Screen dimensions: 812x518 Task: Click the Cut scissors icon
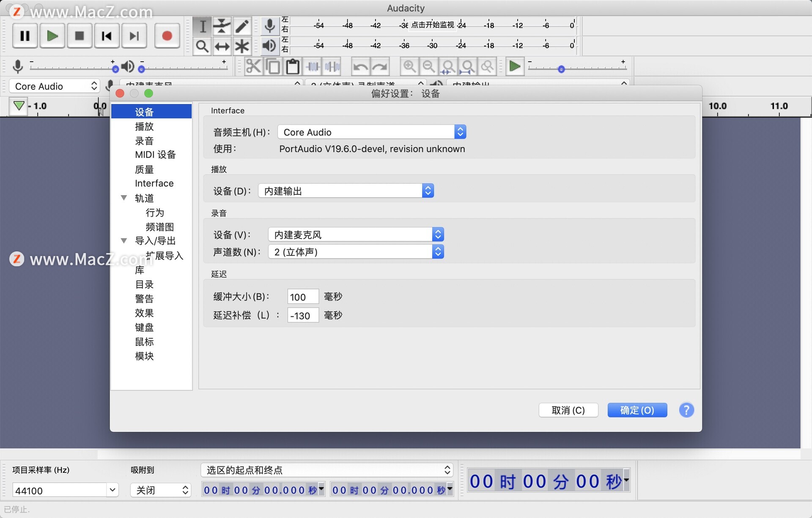pos(253,67)
